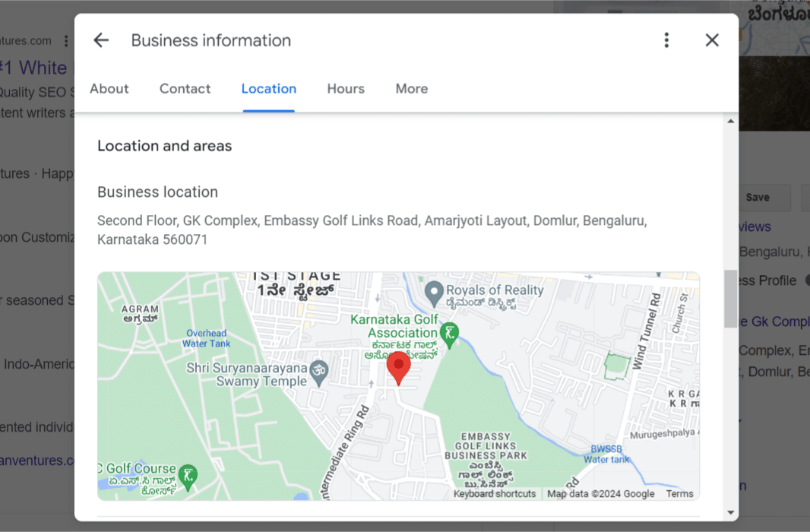Screen dimensions: 810x532
Task: Click the red location pin on map
Action: pyautogui.click(x=398, y=367)
